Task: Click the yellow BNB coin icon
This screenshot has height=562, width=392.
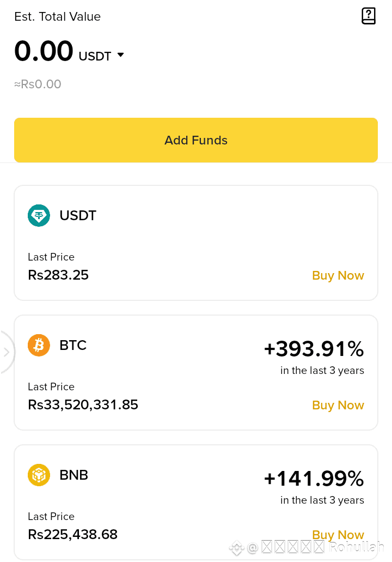Action: [39, 475]
